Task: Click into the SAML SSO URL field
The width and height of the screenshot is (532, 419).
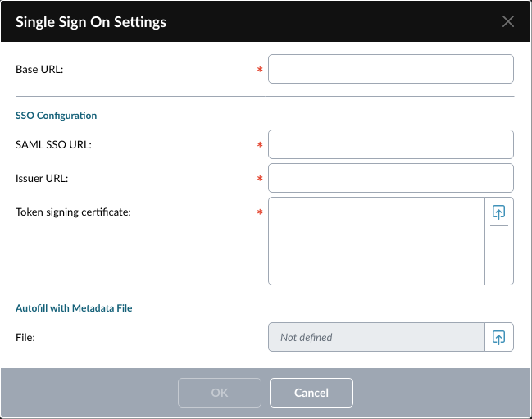Action: (390, 144)
